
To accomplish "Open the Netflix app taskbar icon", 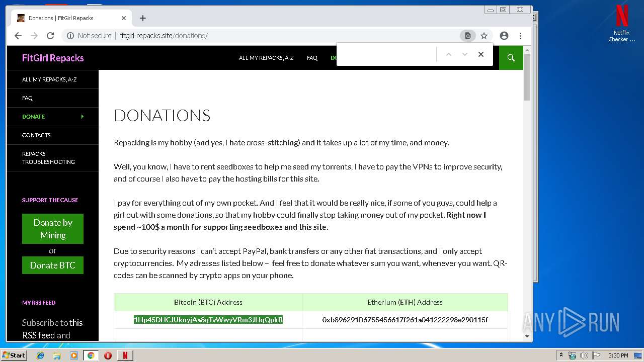I will (125, 355).
